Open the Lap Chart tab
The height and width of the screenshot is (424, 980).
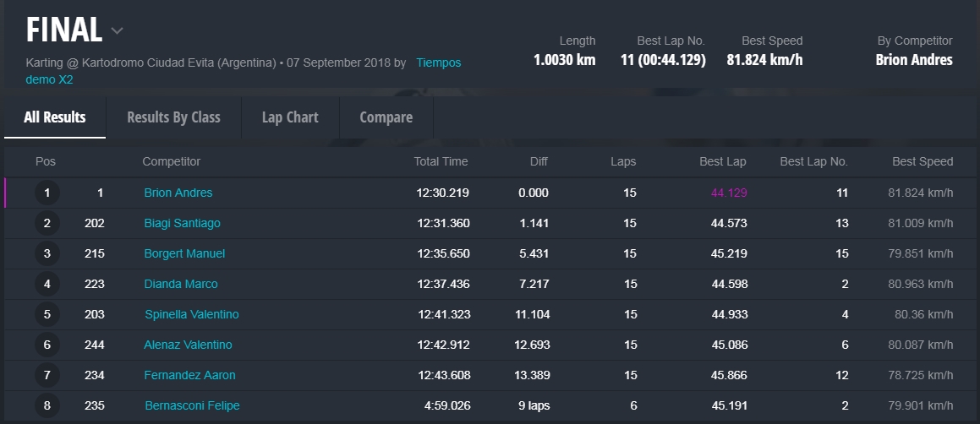[x=290, y=117]
